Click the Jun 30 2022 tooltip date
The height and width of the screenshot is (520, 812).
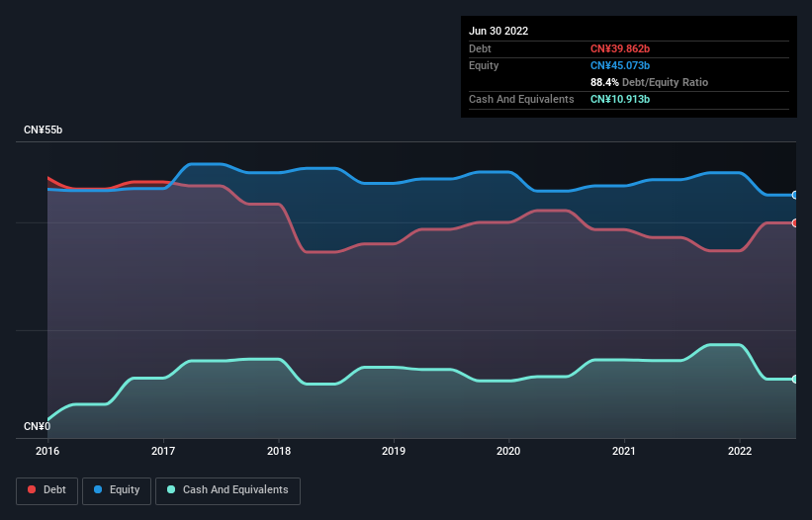498,31
